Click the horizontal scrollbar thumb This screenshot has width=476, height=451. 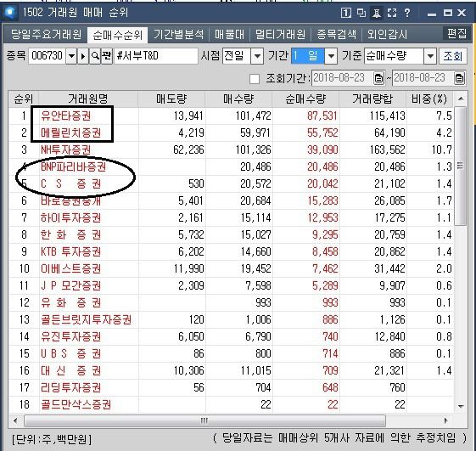[x=205, y=421]
